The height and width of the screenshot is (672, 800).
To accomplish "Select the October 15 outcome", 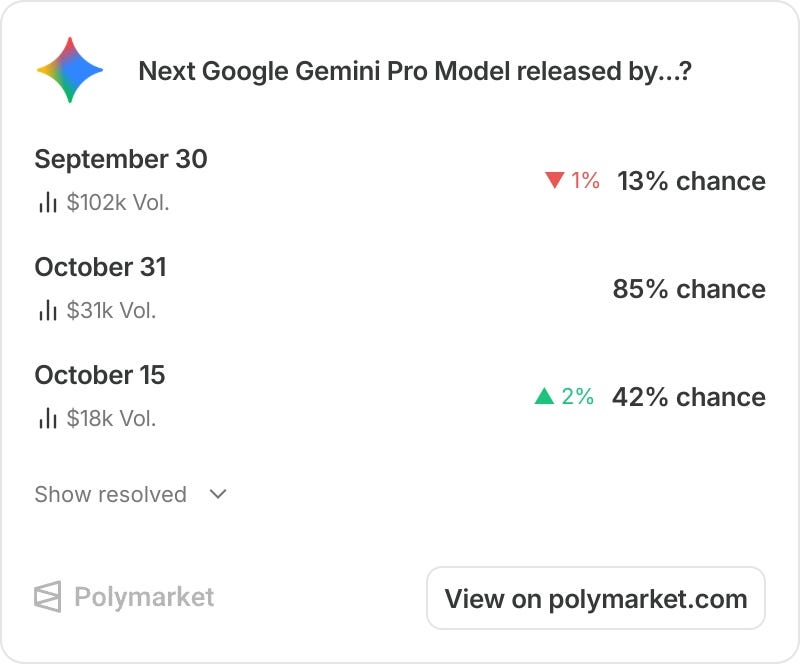I will coord(100,375).
